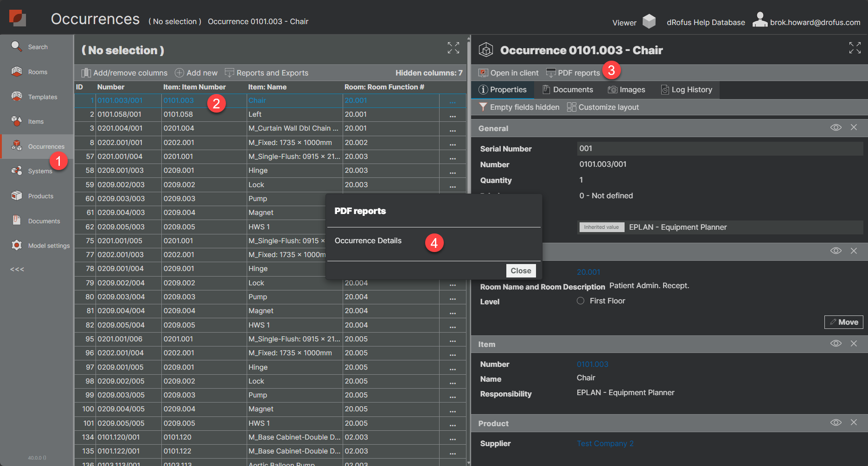Switch to Log History tab
868x466 pixels.
[x=687, y=89]
